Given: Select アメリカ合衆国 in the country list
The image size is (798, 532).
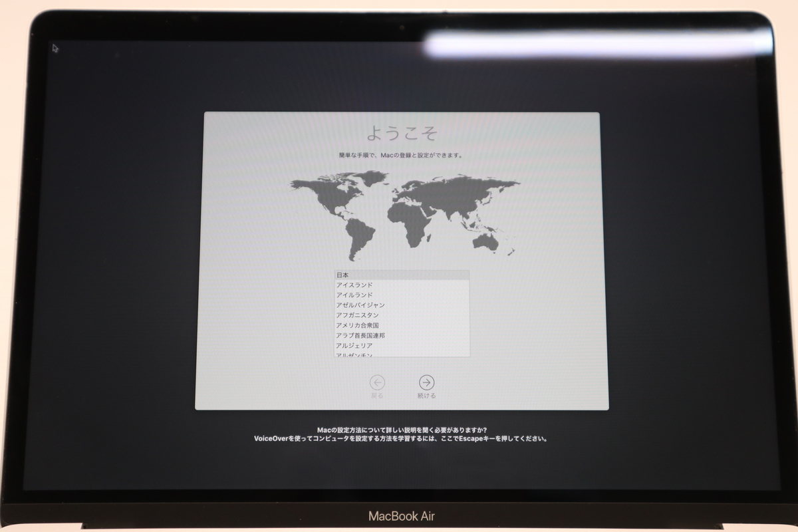Looking at the screenshot, I should tap(402, 325).
